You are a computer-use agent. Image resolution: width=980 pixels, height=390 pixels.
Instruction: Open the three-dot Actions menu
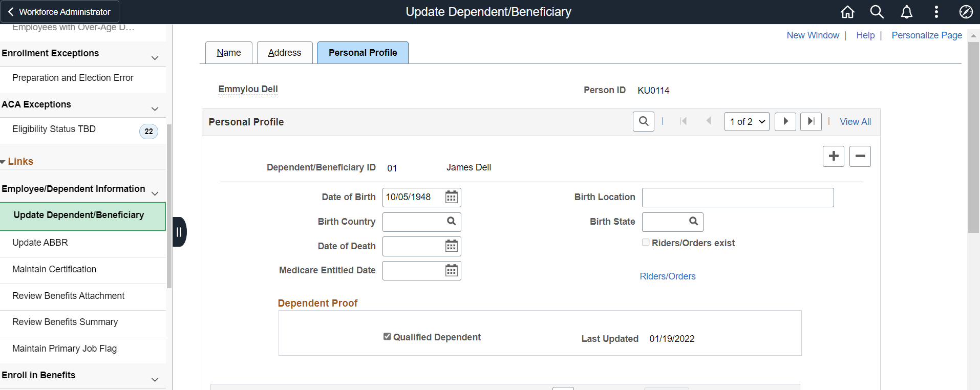[x=936, y=12]
